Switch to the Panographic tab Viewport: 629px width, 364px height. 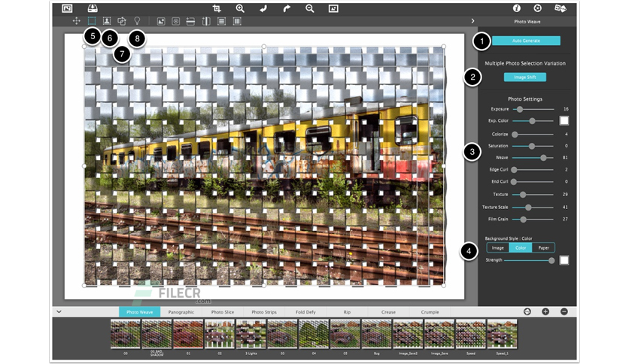coord(181,312)
